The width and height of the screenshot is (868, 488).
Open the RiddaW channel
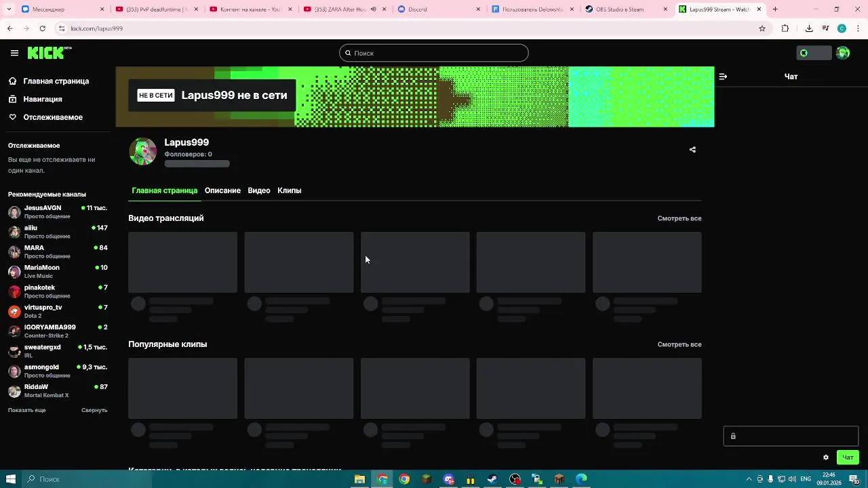click(58, 390)
